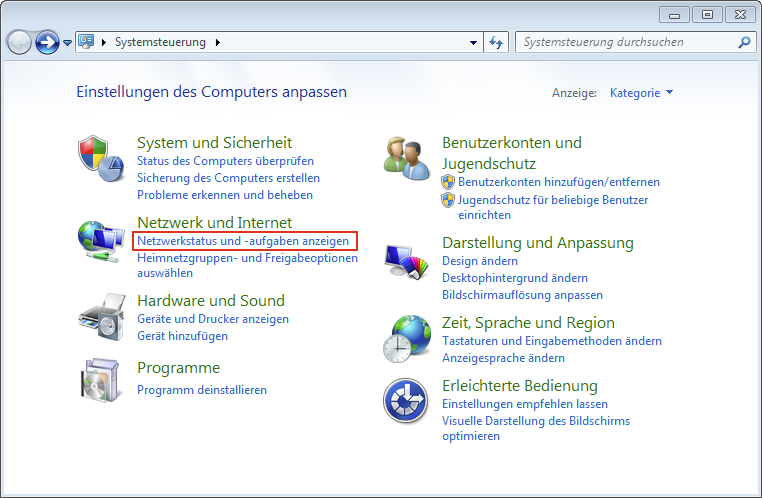This screenshot has width=762, height=498.
Task: Click Jugendschutz für beliebige Benutzer einrichten
Action: pos(553,207)
